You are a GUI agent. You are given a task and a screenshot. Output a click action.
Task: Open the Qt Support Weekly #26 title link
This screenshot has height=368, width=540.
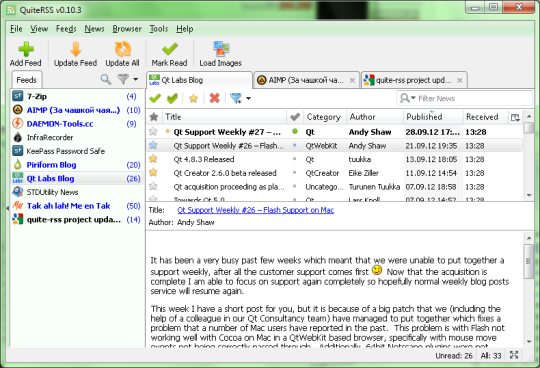point(256,210)
